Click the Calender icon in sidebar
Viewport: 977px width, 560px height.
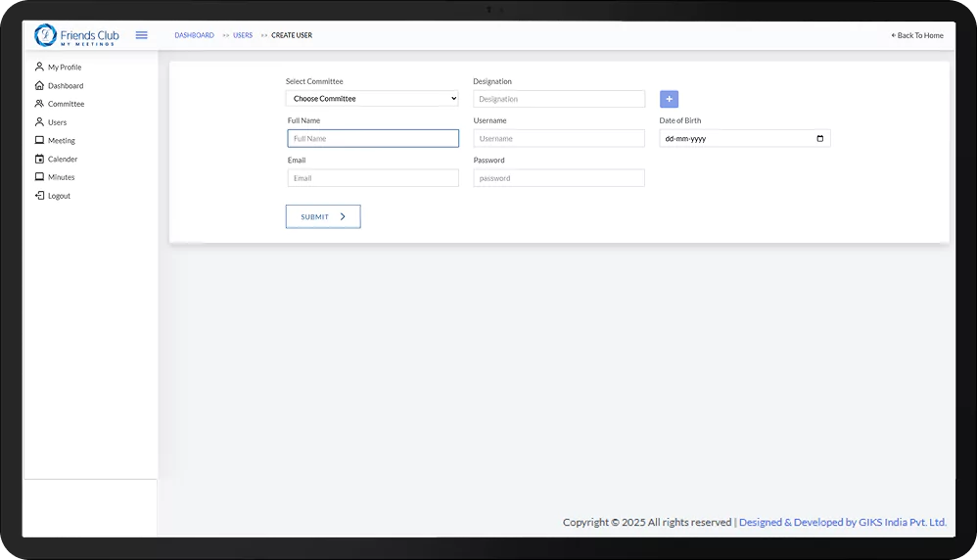(39, 159)
